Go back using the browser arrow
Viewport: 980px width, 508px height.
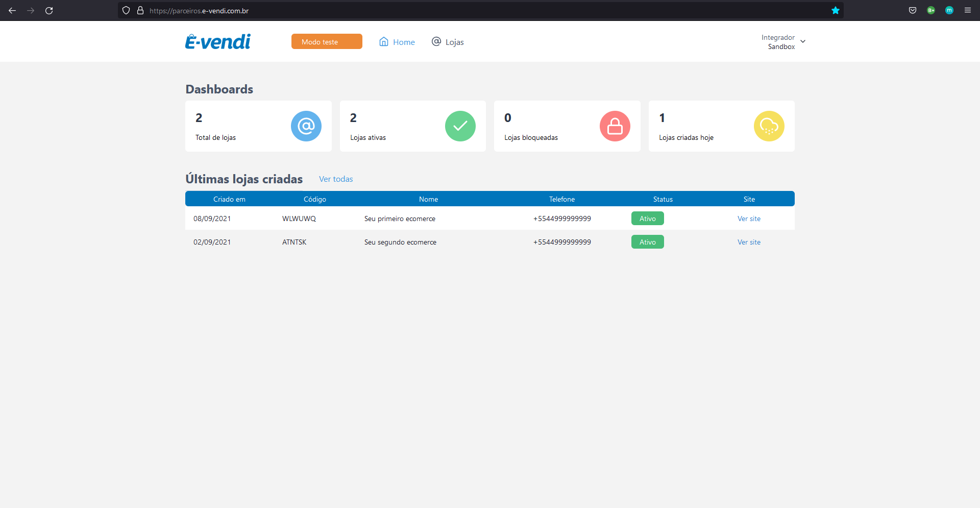(12, 10)
